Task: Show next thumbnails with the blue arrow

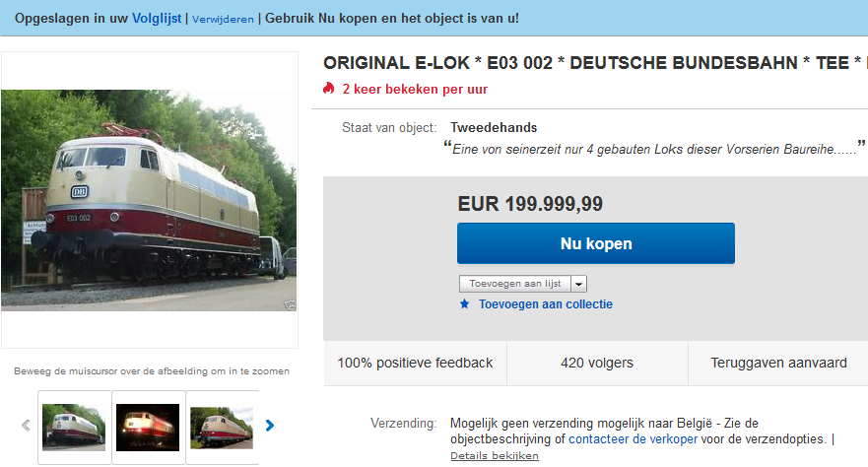Action: pyautogui.click(x=270, y=426)
